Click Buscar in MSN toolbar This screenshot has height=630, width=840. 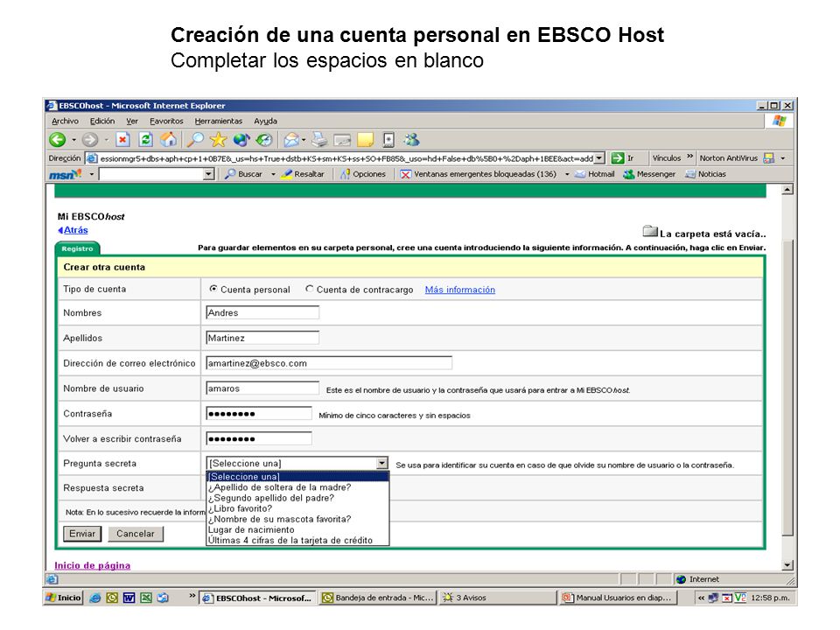[x=244, y=174]
